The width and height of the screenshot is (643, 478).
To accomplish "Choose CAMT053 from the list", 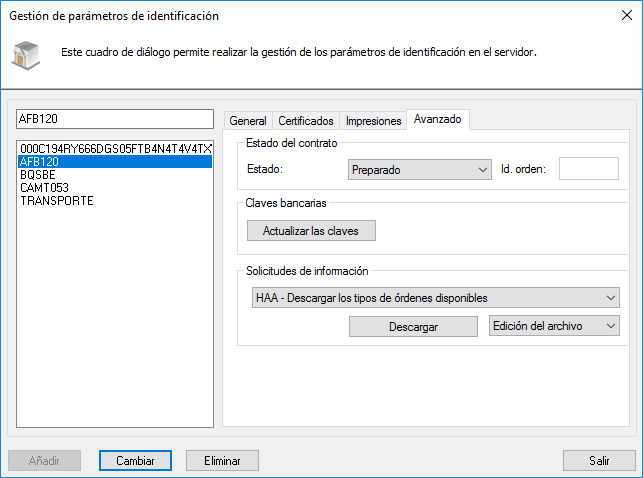I will click(45, 187).
